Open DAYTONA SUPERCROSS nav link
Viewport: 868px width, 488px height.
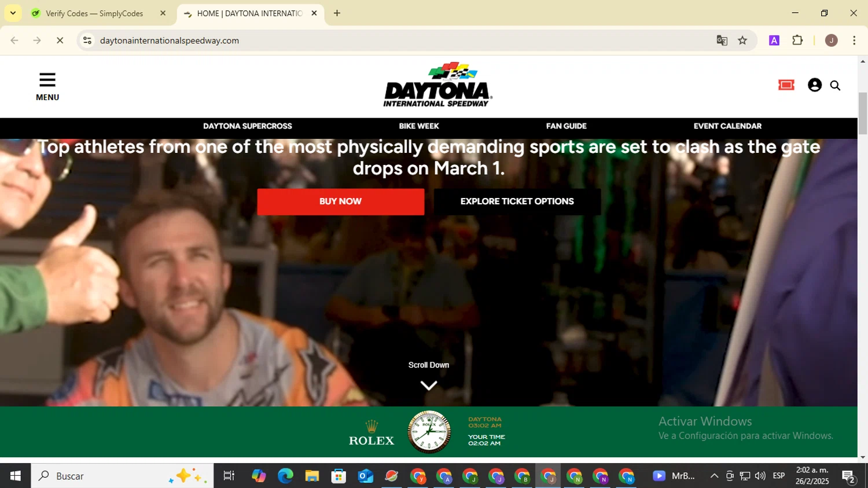point(248,126)
